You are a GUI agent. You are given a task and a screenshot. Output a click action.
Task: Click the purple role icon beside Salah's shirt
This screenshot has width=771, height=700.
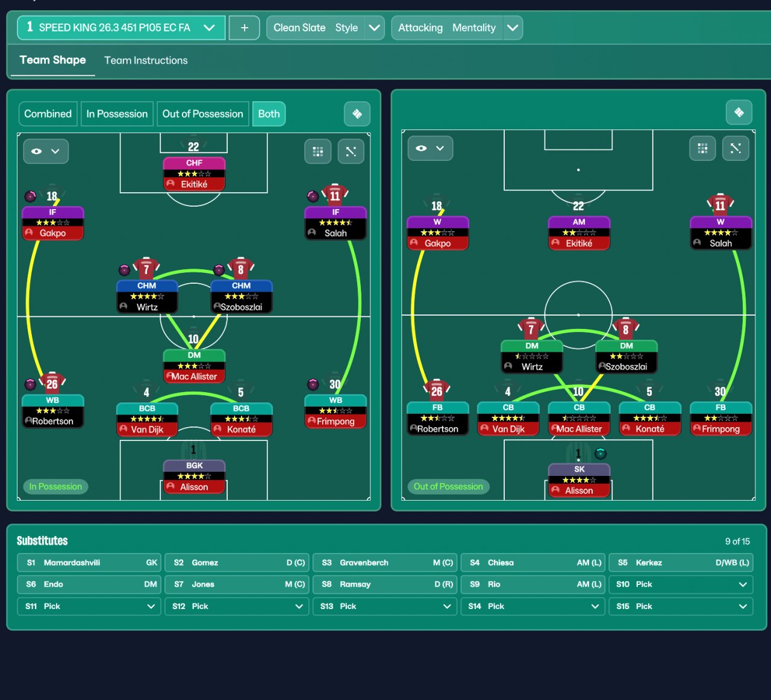pos(313,196)
